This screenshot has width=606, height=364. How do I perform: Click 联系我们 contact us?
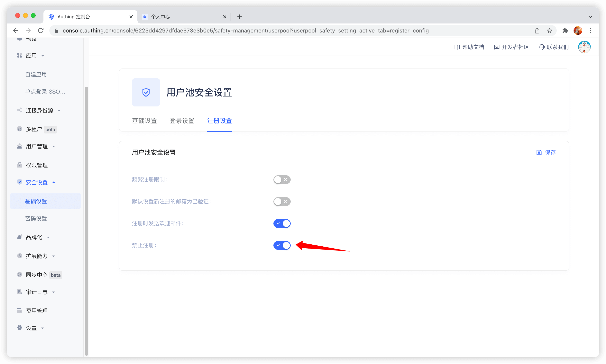click(554, 47)
